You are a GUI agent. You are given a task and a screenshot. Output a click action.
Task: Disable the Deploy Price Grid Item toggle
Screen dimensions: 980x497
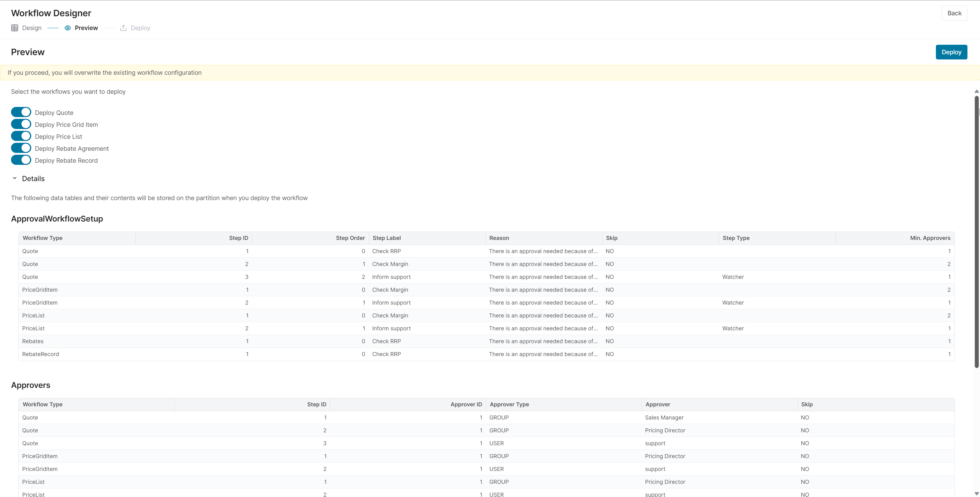21,124
